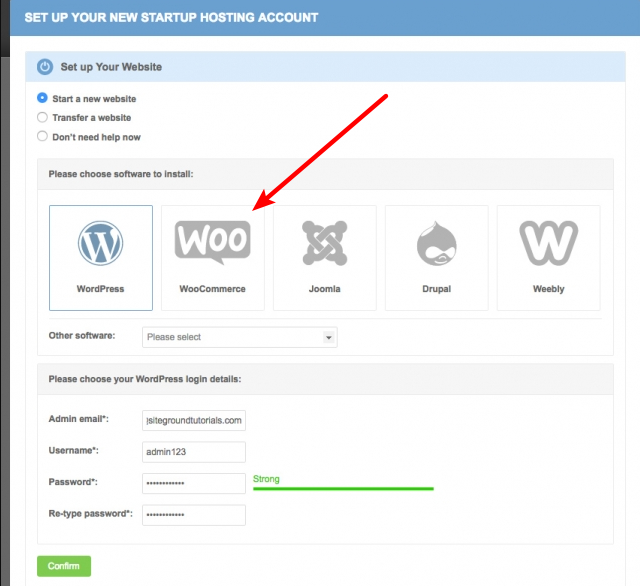640x586 pixels.
Task: Click the Password input field
Action: point(194,483)
